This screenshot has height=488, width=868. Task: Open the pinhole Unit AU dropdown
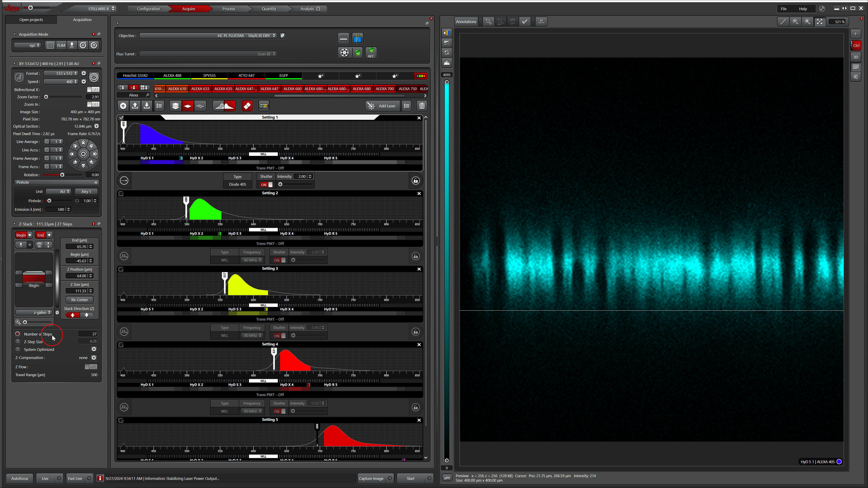click(58, 192)
